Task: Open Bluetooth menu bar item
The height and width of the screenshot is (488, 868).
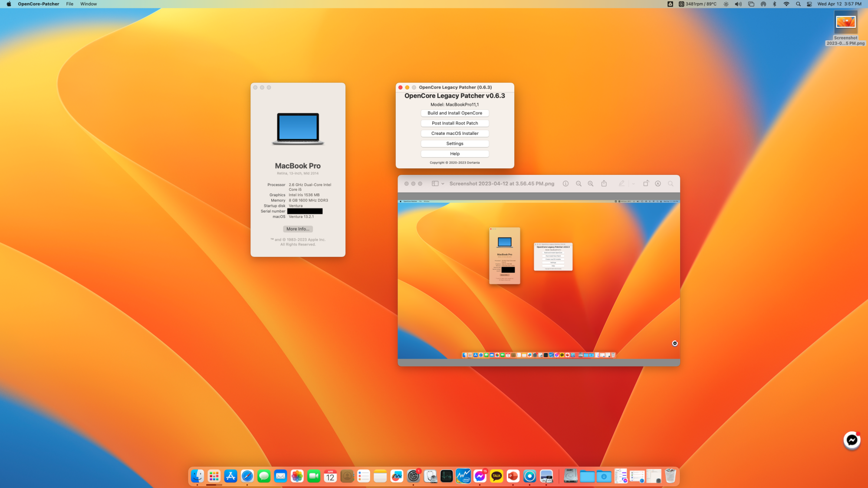Action: click(774, 4)
